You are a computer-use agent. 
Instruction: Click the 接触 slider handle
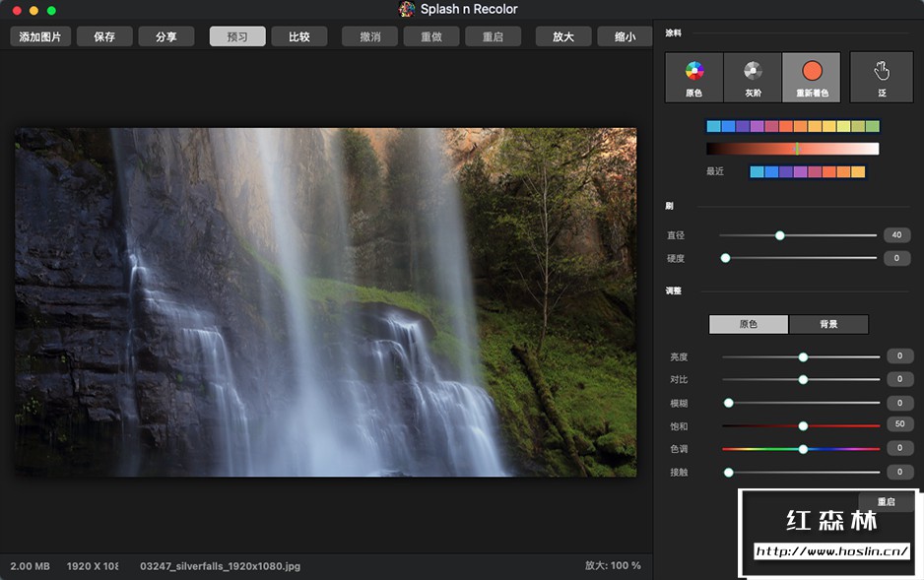coord(728,473)
